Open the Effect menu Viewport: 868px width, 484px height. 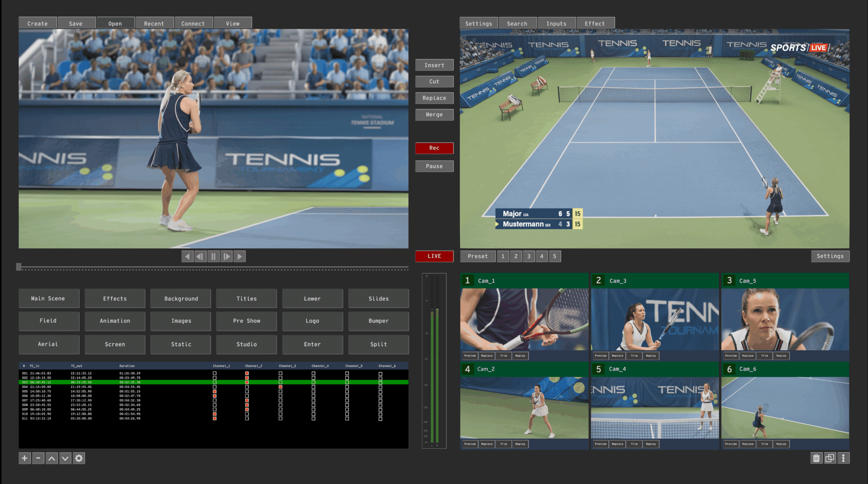(x=595, y=23)
